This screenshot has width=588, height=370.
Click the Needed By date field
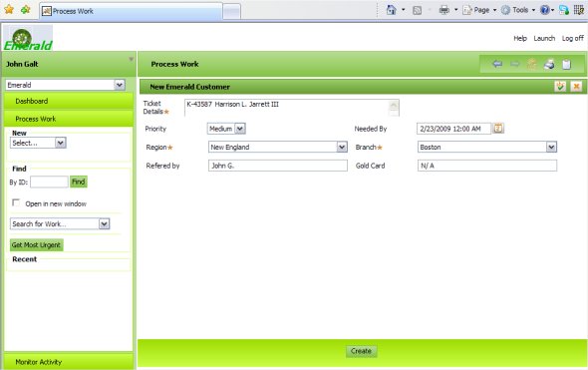(x=453, y=129)
